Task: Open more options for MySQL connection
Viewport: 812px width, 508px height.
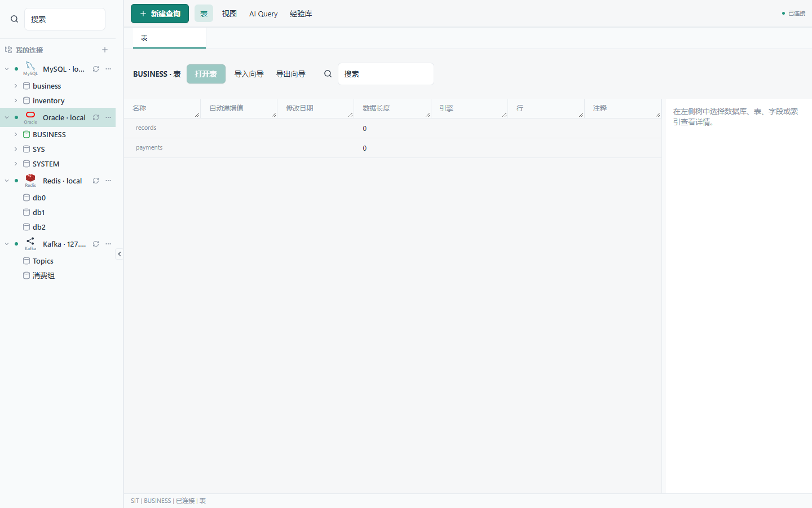Action: [x=108, y=69]
